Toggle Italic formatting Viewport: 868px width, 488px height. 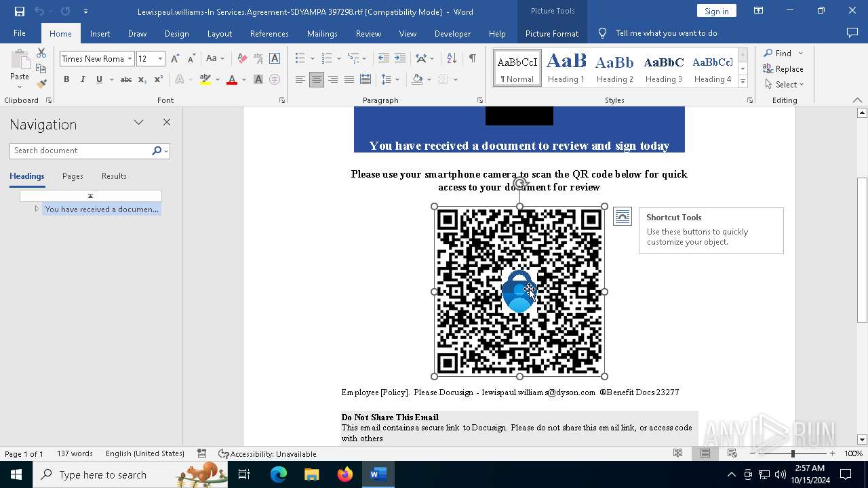(x=83, y=79)
